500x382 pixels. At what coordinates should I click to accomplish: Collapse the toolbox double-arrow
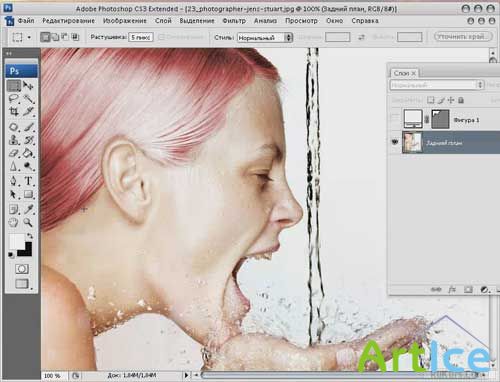coord(9,53)
